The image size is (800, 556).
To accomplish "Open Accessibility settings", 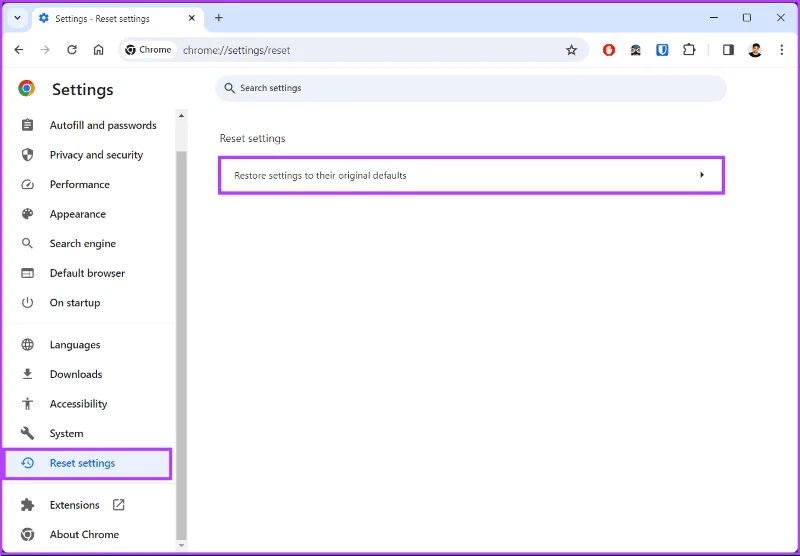I will [x=88, y=404].
